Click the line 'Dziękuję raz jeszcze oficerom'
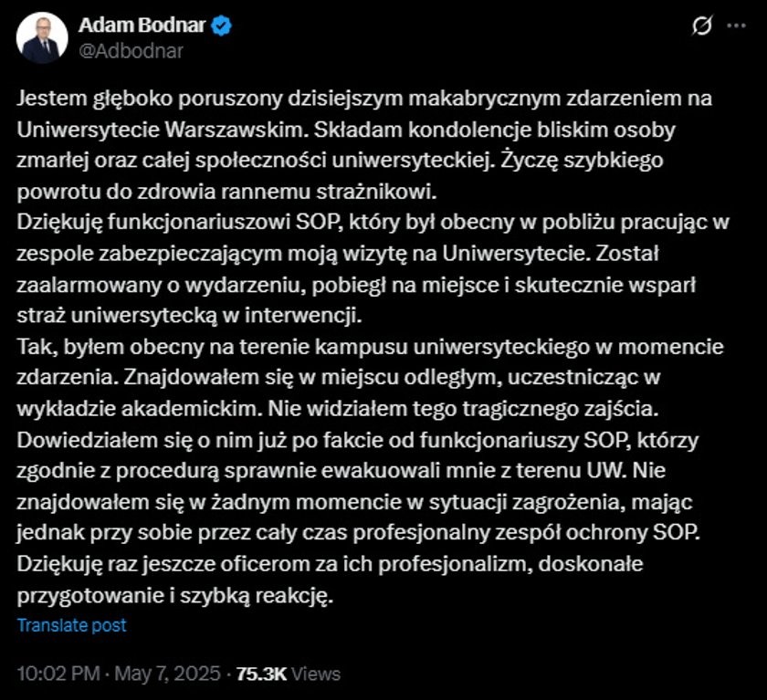The width and height of the screenshot is (767, 700). click(x=331, y=564)
